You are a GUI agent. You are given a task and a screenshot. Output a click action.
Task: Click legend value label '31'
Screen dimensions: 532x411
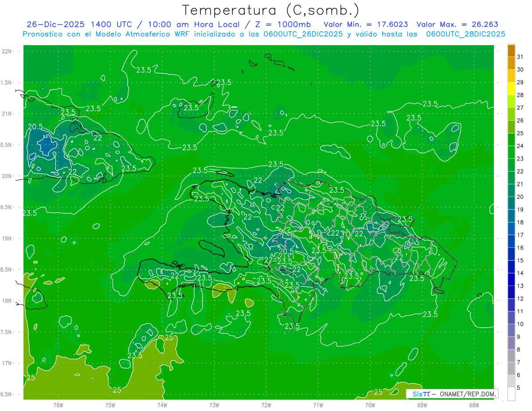[520, 57]
